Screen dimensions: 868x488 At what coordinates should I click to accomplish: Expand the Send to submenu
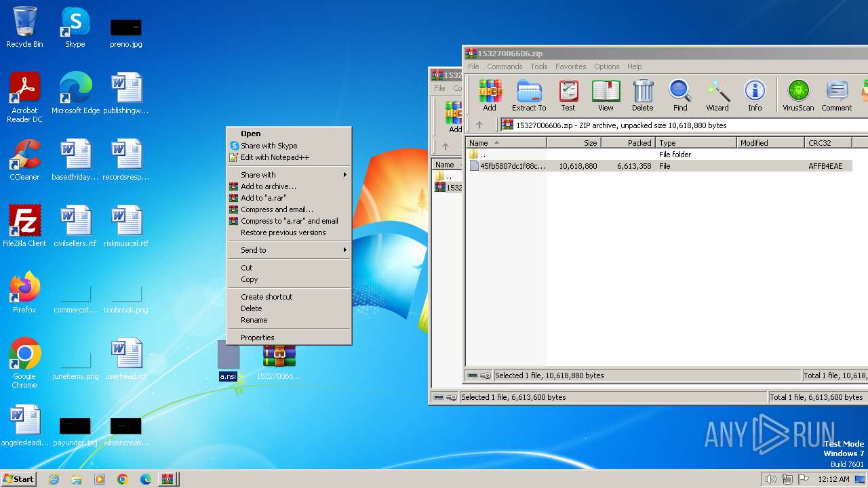point(290,250)
